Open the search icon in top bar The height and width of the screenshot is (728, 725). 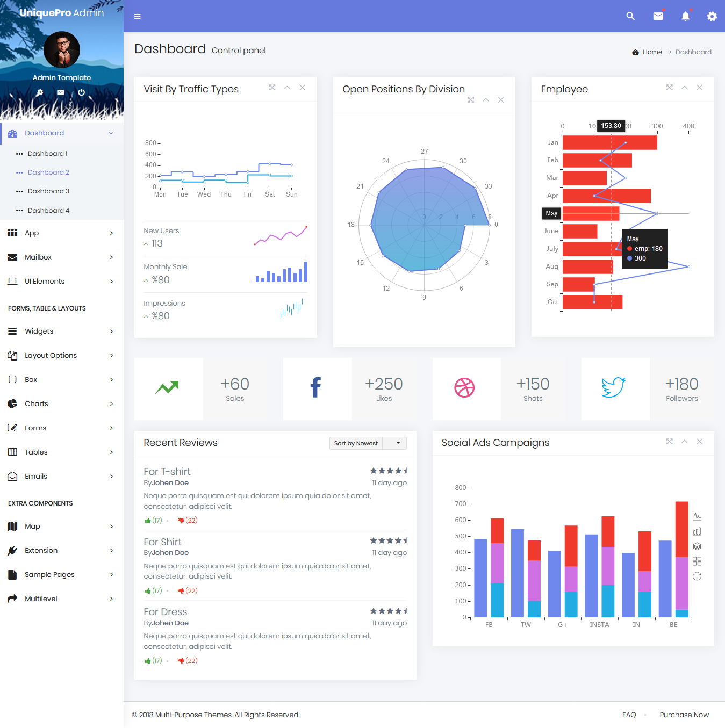[630, 16]
